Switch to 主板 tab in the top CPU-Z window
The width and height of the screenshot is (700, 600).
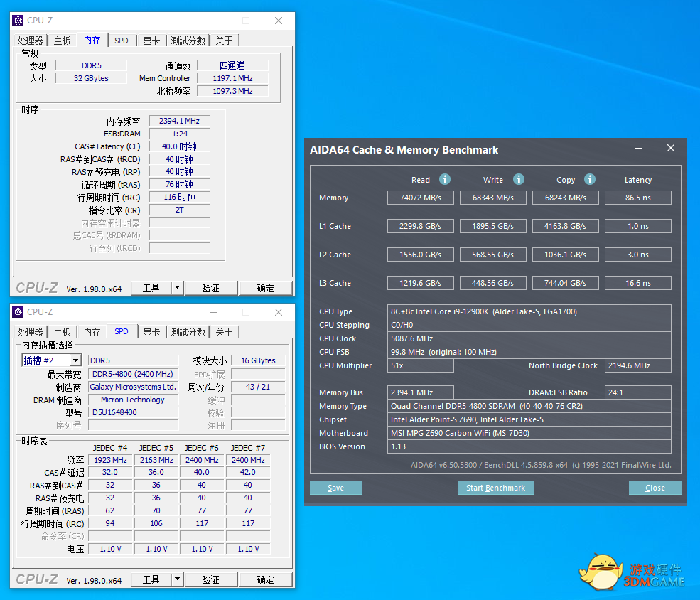[62, 41]
